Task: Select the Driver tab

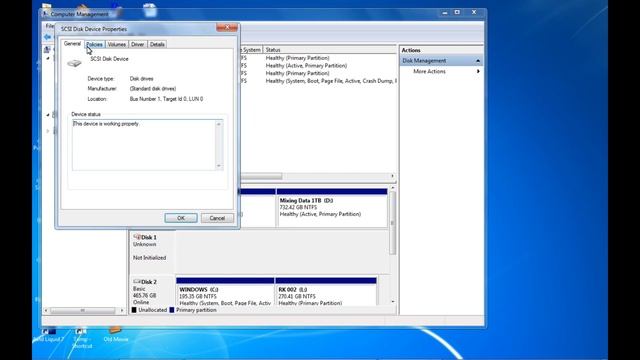Action: [138, 44]
